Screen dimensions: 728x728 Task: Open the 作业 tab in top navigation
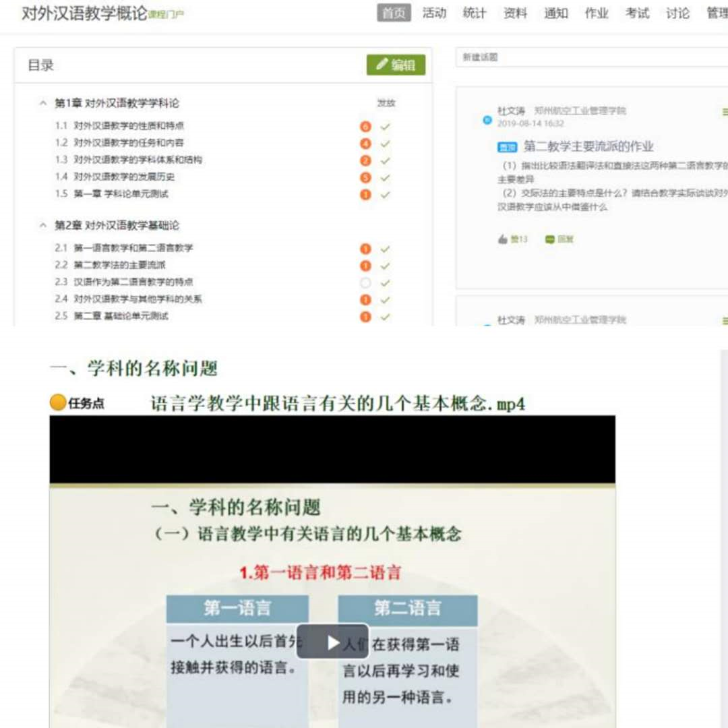(x=596, y=13)
